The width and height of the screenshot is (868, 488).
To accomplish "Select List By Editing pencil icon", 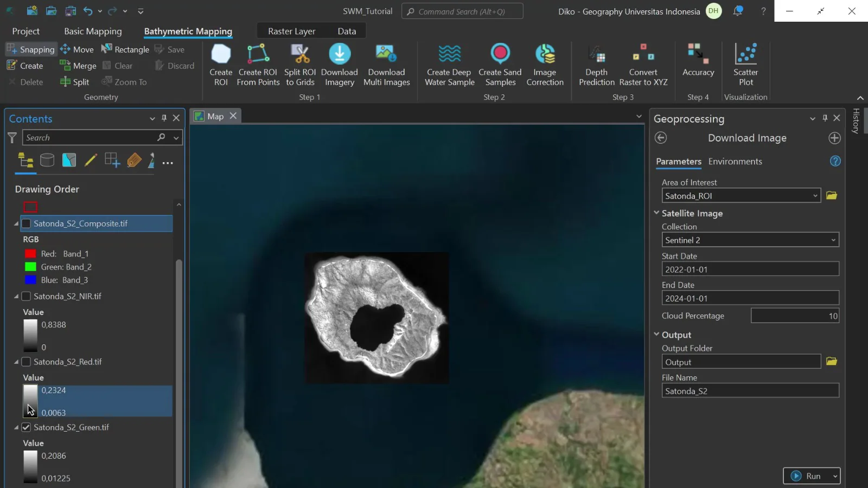I will click(91, 160).
